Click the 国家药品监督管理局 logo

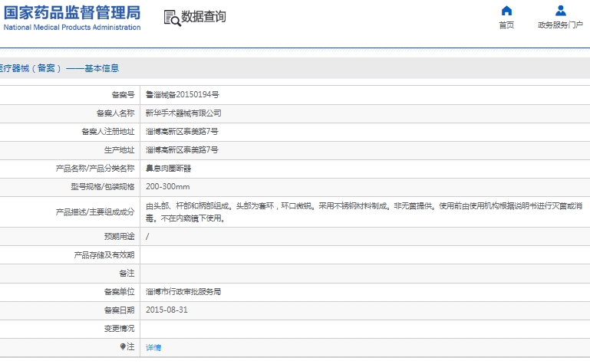click(x=72, y=13)
